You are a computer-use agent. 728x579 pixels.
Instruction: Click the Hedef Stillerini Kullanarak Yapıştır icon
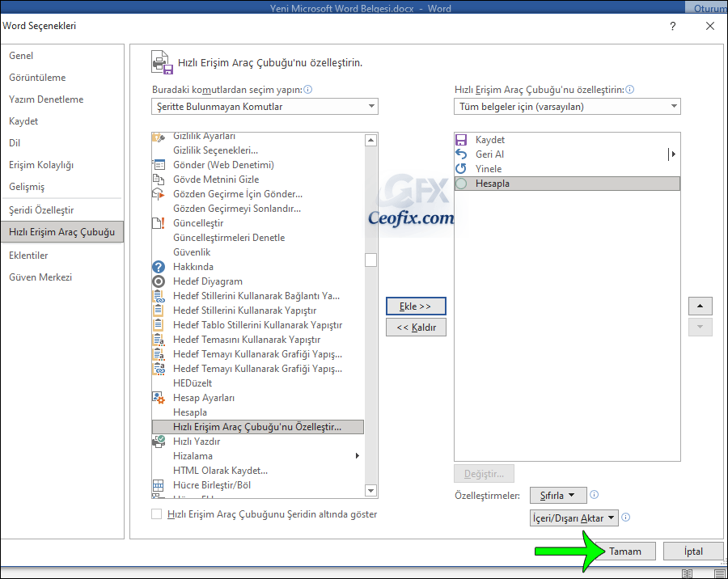(x=159, y=311)
